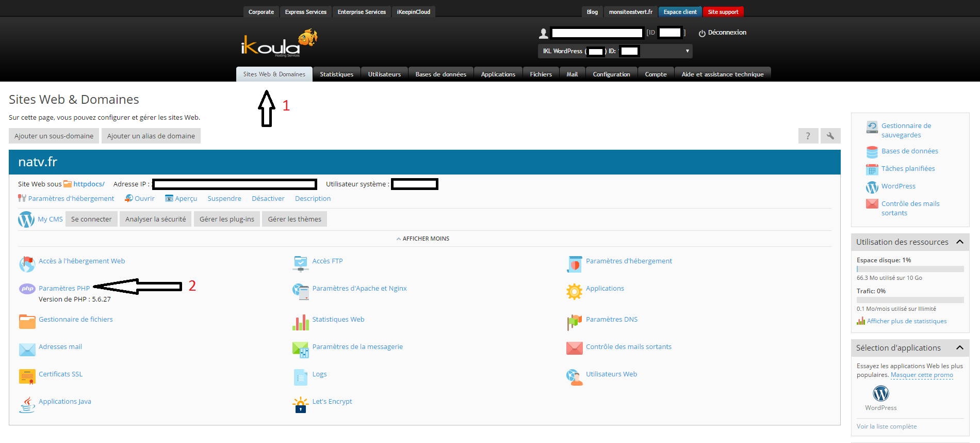Click the Espace disque usage bar
Image resolution: width=980 pixels, height=443 pixels.
click(x=910, y=269)
